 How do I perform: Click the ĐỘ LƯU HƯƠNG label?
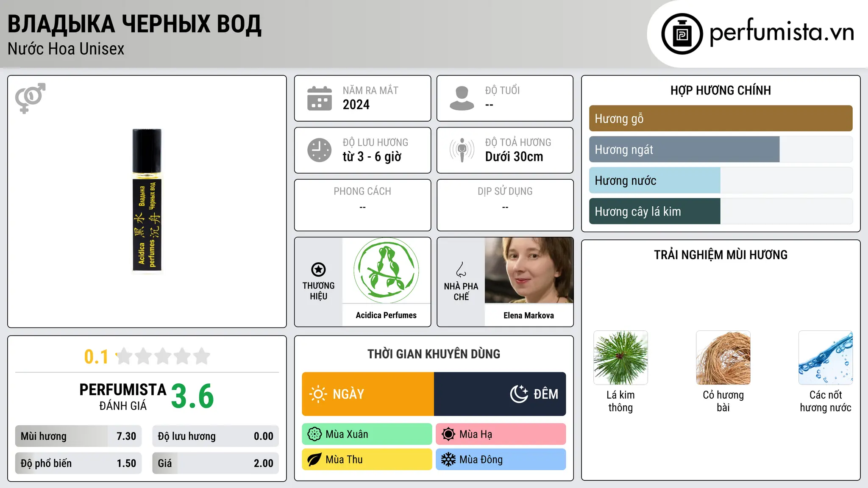coord(376,142)
